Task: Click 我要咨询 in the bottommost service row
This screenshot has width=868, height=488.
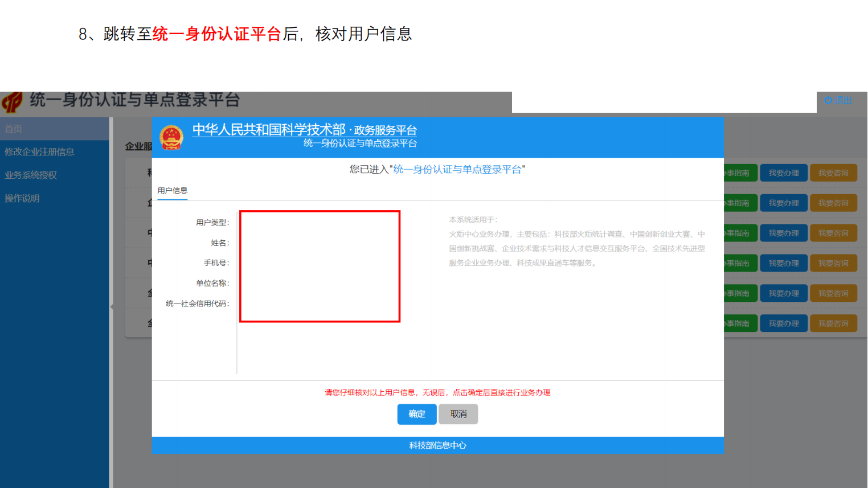Action: [x=833, y=323]
